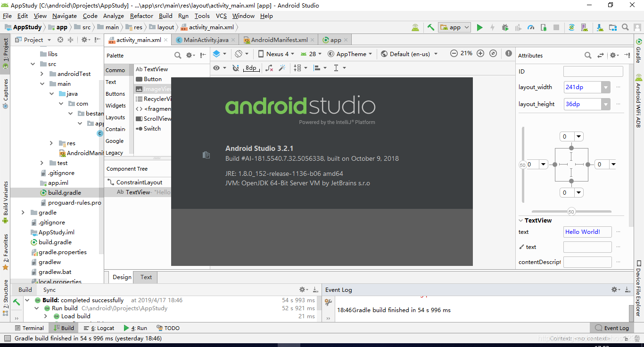Screen dimensions: 644x347
Task: Click Clear All Constraints icon
Action: point(269,68)
